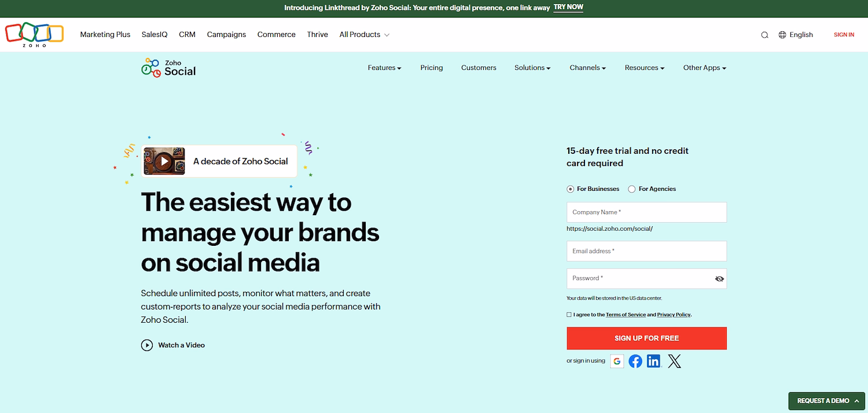Play the decade of Zoho Social video
868x413 pixels.
pyautogui.click(x=164, y=161)
